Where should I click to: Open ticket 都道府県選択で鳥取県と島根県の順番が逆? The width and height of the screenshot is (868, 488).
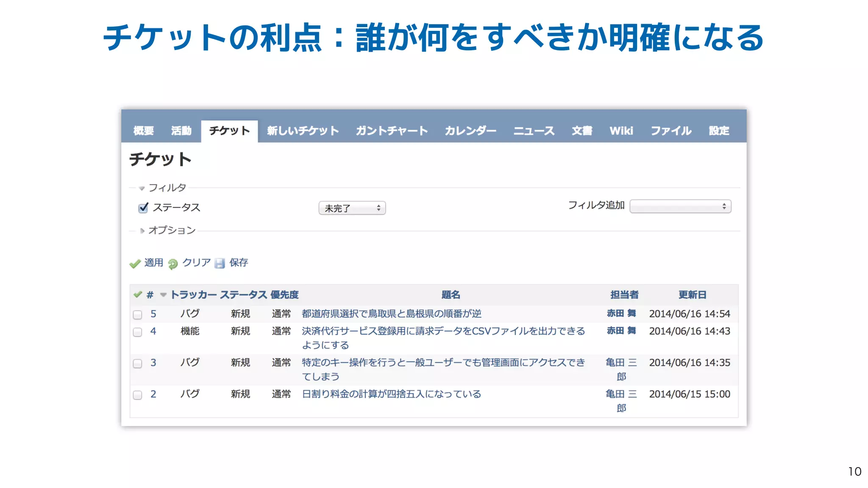[x=392, y=314]
